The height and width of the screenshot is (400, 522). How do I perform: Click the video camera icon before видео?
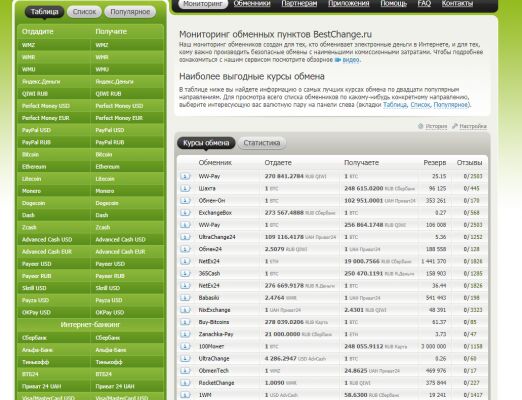338,60
